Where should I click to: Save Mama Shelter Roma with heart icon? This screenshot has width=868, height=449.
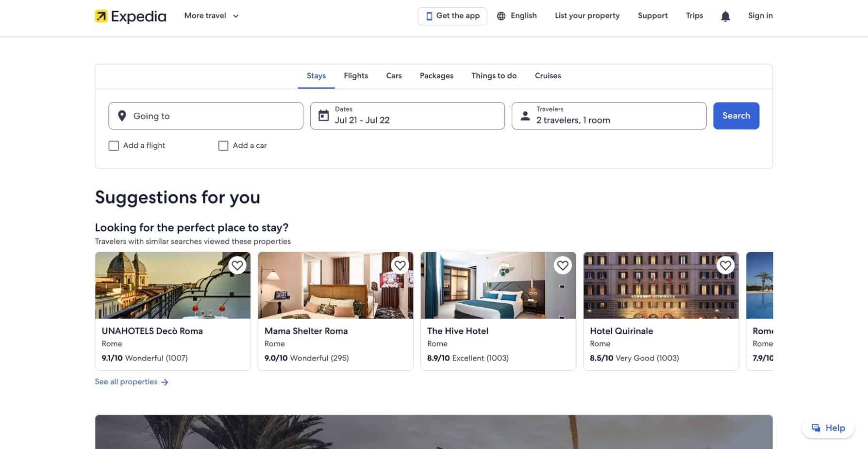pyautogui.click(x=400, y=265)
